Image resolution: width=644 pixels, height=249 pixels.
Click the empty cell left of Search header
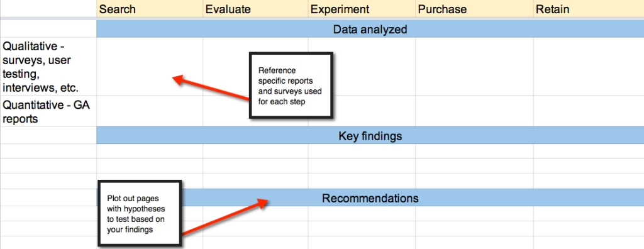tap(48, 9)
